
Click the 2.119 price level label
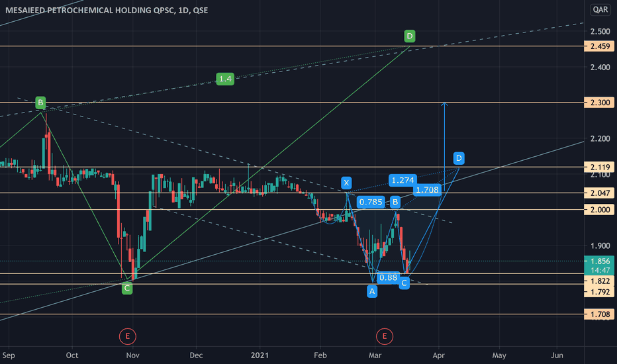point(599,167)
